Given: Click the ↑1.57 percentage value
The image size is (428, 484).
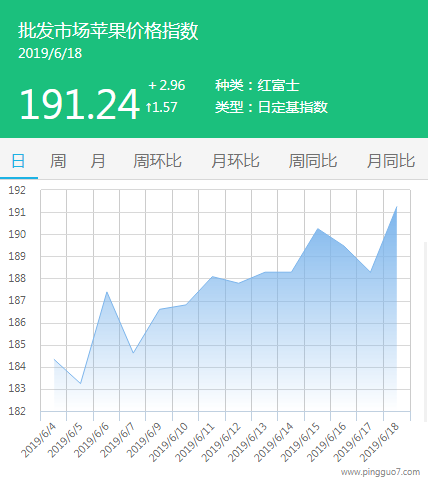Looking at the screenshot, I should [161, 107].
